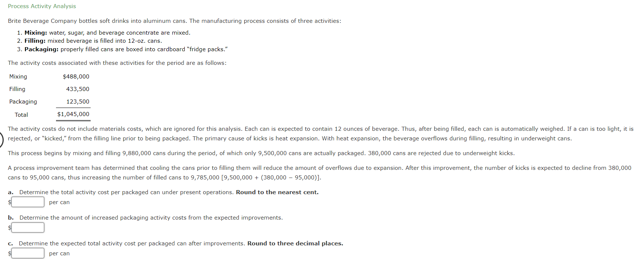Click the per can label beside part c

click(x=59, y=253)
